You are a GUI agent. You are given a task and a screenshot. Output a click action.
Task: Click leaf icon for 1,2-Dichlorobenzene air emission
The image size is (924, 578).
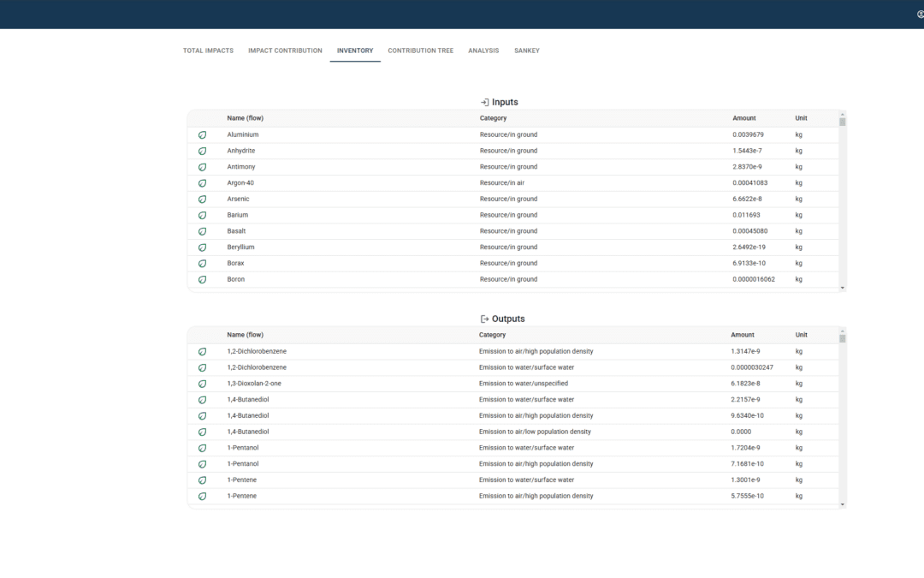click(x=202, y=352)
